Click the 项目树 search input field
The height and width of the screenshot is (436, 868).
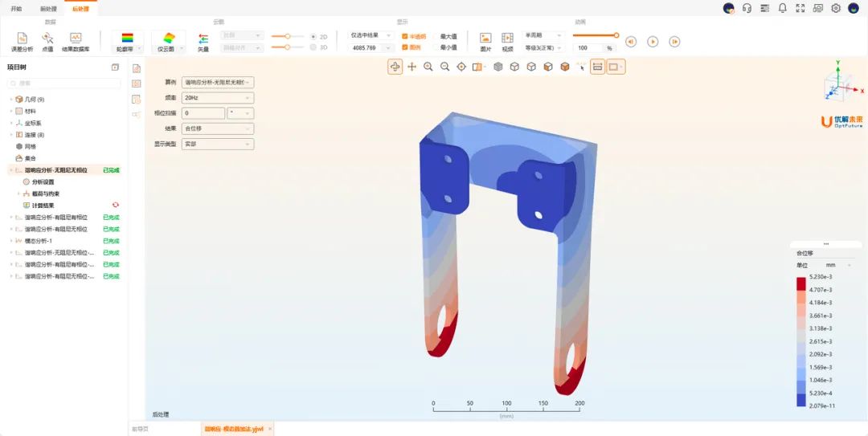coord(64,83)
